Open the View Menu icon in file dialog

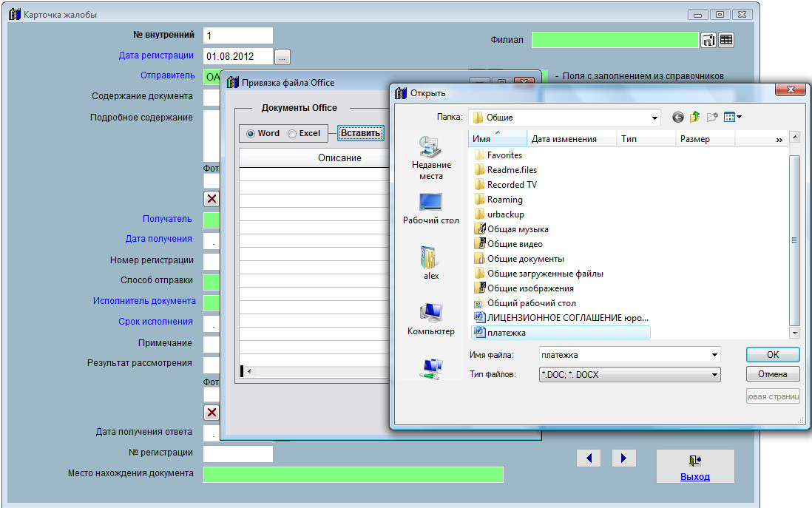[732, 117]
